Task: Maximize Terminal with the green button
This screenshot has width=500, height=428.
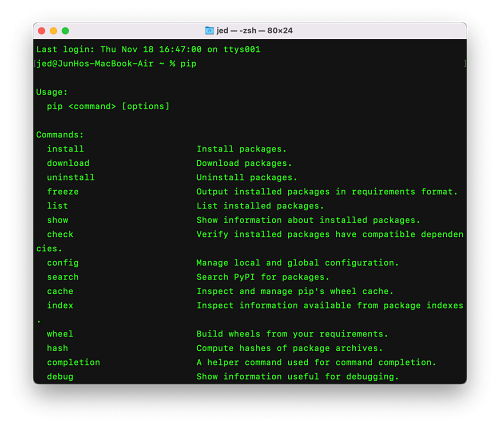Action: click(65, 31)
